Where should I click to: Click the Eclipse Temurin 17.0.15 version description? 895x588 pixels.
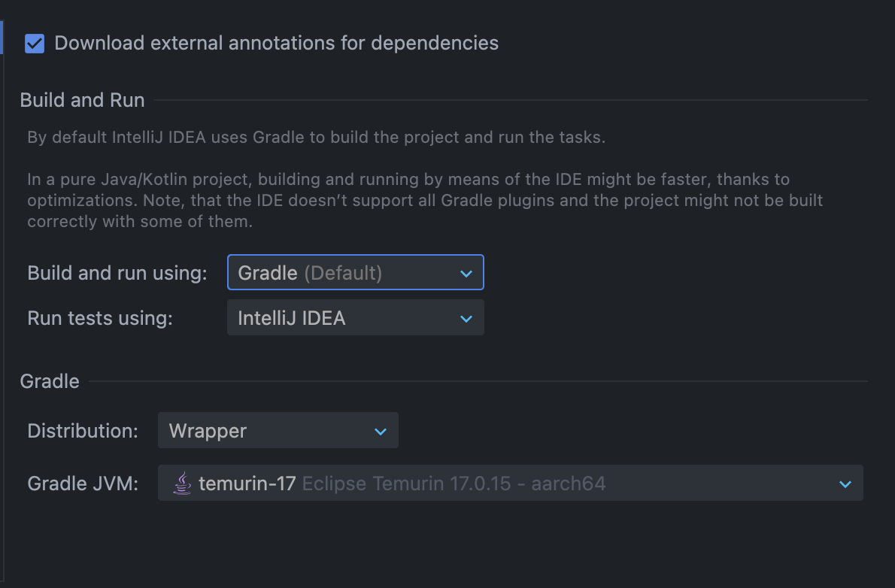454,483
